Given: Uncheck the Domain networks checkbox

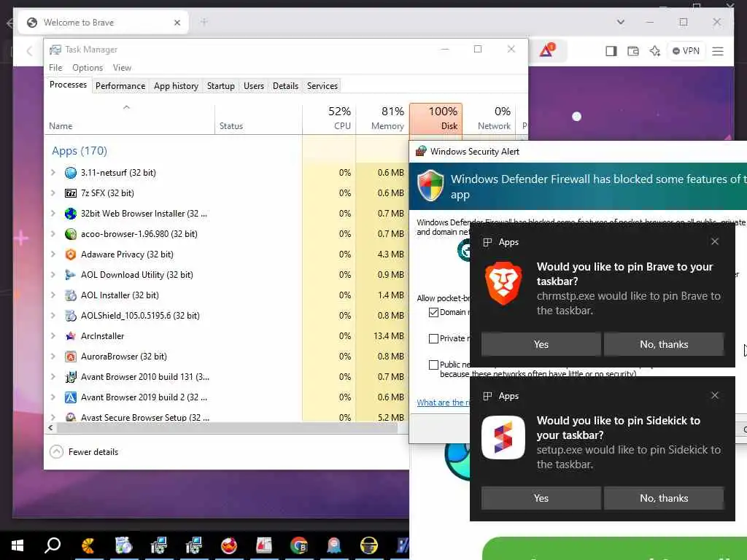Looking at the screenshot, I should point(433,312).
